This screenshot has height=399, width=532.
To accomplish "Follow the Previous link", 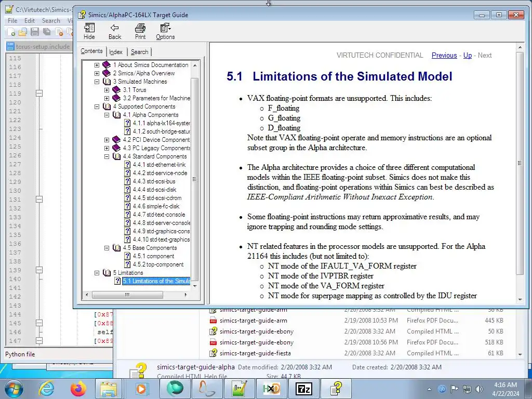I will [x=444, y=55].
